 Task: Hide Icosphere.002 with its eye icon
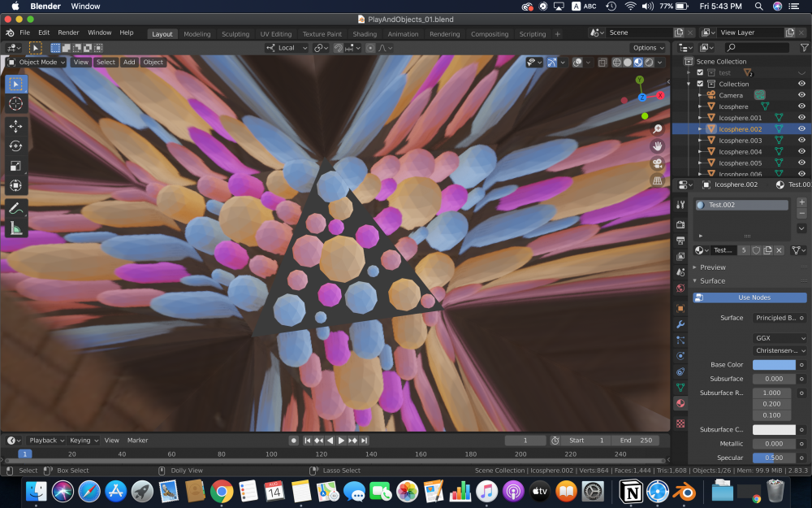pos(801,129)
